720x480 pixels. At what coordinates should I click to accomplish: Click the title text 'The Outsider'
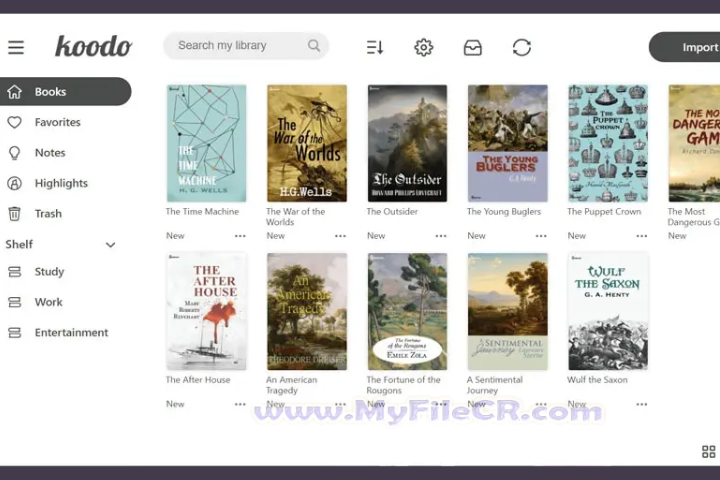tap(392, 212)
